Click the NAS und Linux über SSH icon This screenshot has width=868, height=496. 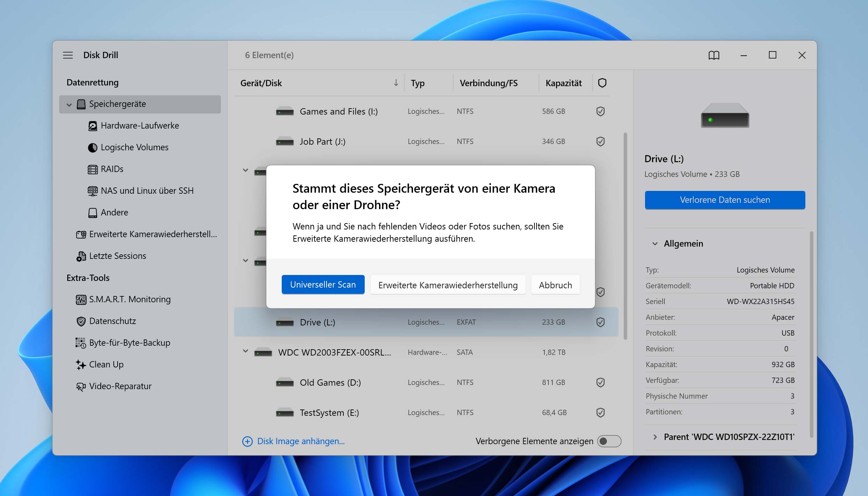click(x=92, y=191)
